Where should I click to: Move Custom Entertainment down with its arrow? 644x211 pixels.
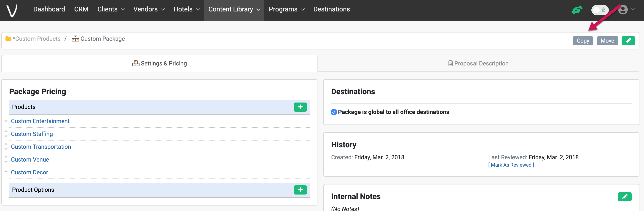point(6,121)
